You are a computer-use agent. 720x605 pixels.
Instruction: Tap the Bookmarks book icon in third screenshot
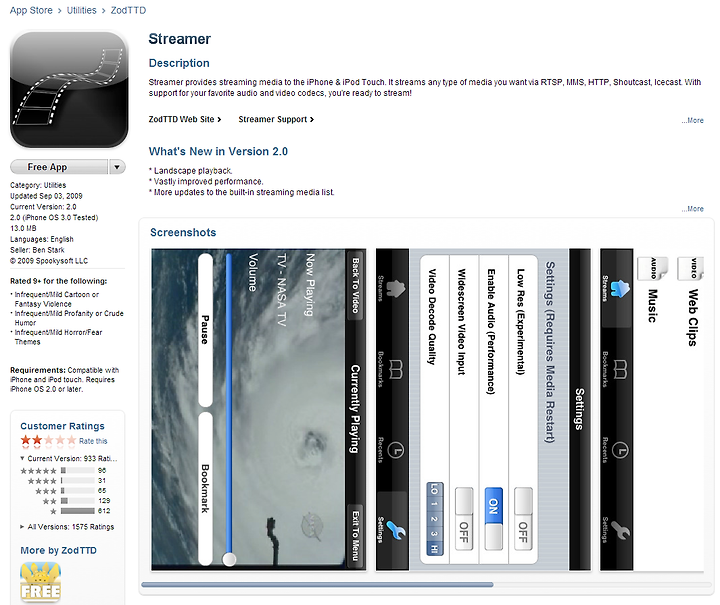pos(620,370)
